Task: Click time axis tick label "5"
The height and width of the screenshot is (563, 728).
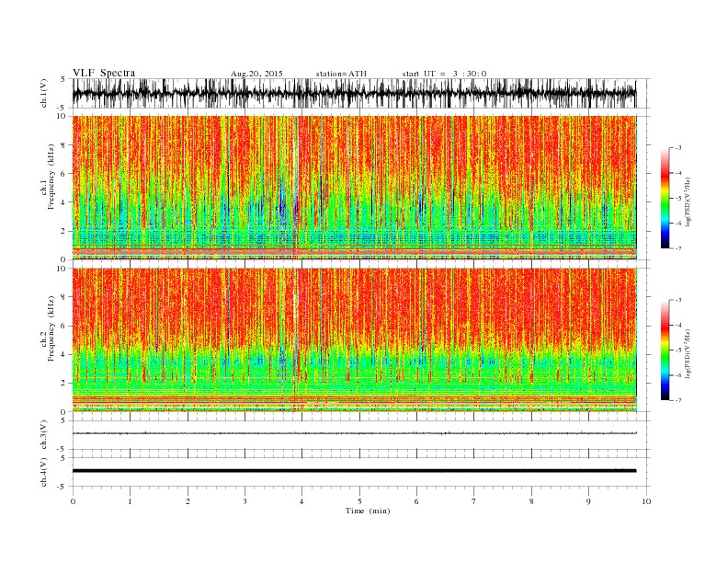Action: tap(359, 501)
